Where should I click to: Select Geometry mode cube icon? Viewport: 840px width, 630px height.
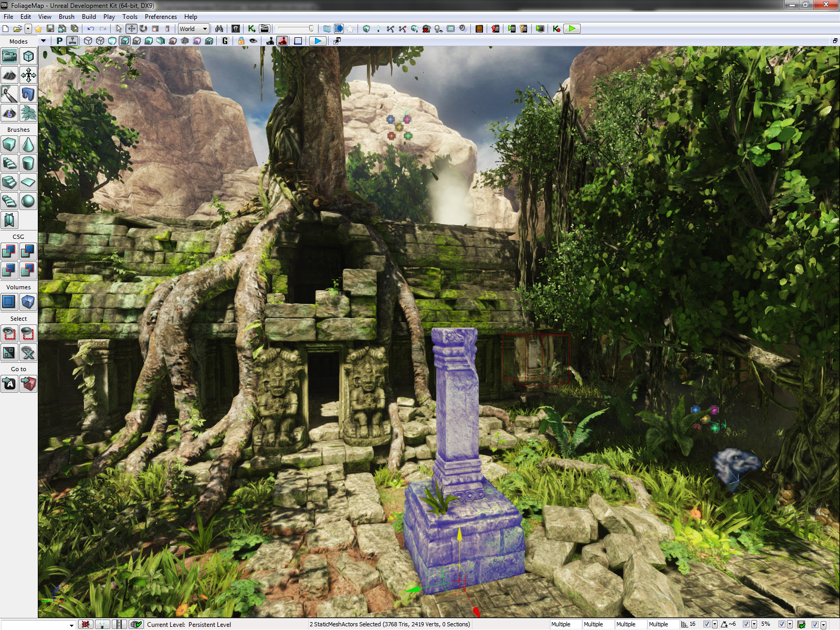tap(28, 56)
